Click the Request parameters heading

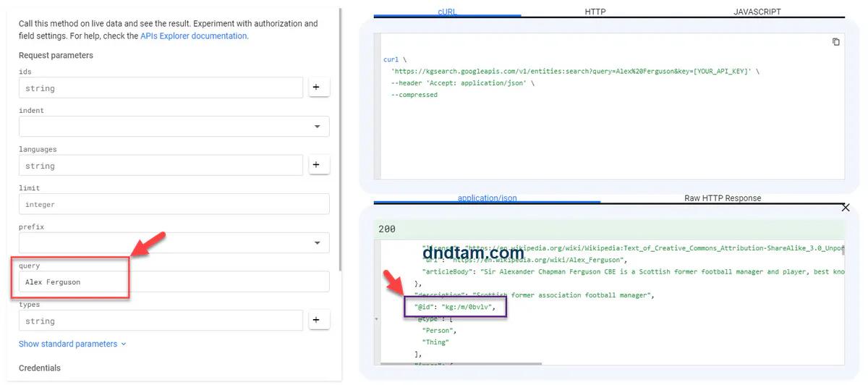[x=56, y=55]
